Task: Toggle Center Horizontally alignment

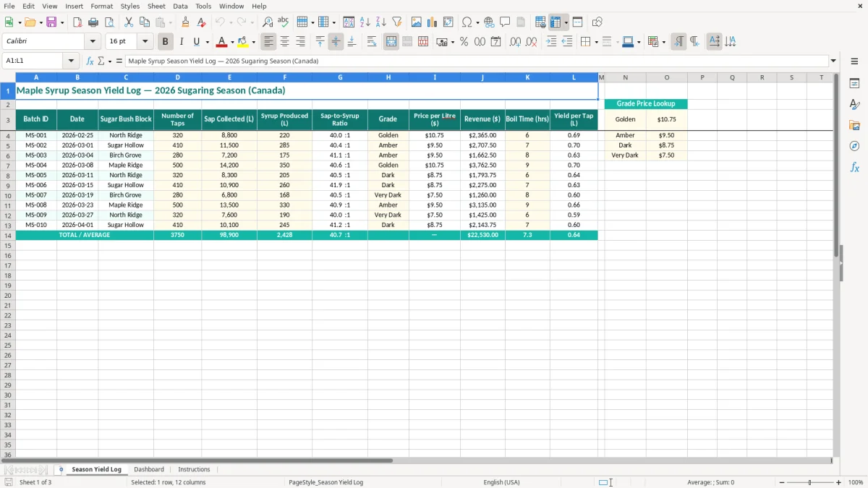Action: pyautogui.click(x=284, y=42)
